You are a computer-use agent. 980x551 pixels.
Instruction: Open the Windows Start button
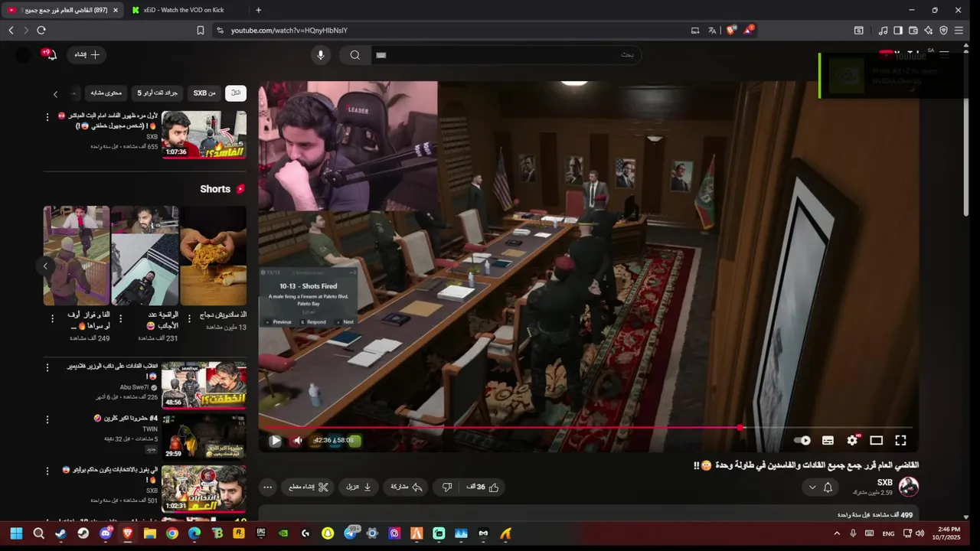pos(16,533)
